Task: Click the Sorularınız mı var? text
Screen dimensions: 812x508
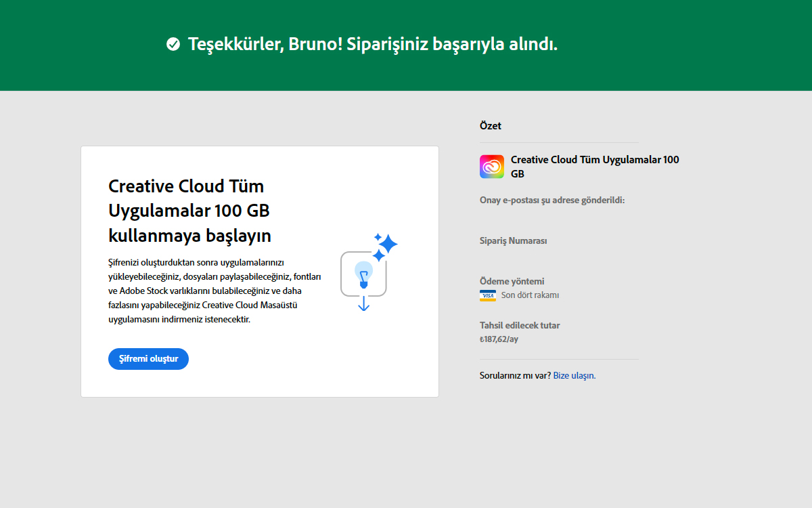Action: [515, 375]
